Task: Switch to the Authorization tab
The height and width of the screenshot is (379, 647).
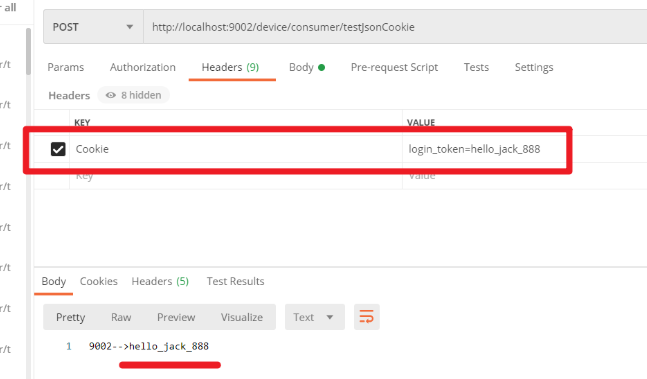Action: coord(143,67)
